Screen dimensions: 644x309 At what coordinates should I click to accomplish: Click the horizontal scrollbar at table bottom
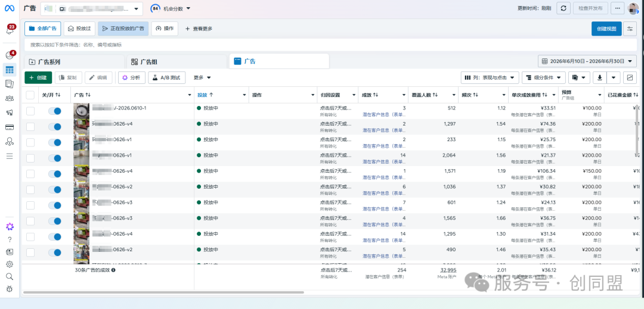(x=163, y=292)
